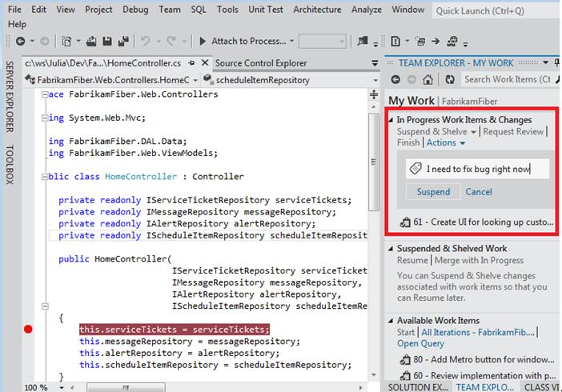This screenshot has width=562, height=392.
Task: Click the right arrow toolbar icon
Action: coord(436,42)
